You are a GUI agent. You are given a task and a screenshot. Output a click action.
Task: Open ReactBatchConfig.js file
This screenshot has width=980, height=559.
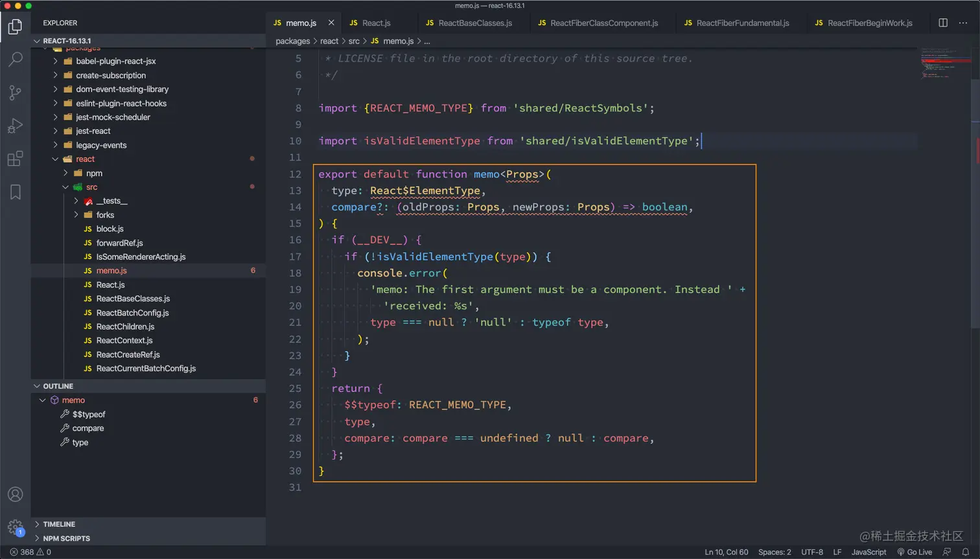[148, 313]
